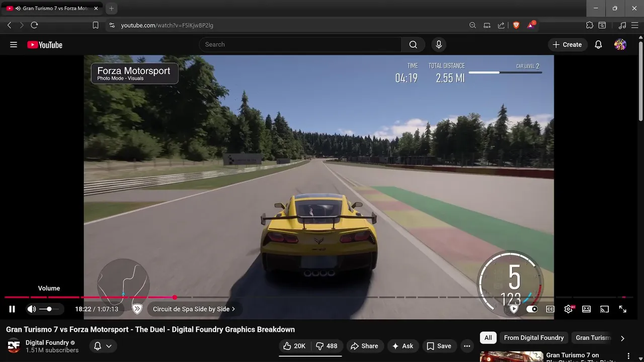Dislike the video (488)
The image size is (644, 362).
tap(327, 346)
